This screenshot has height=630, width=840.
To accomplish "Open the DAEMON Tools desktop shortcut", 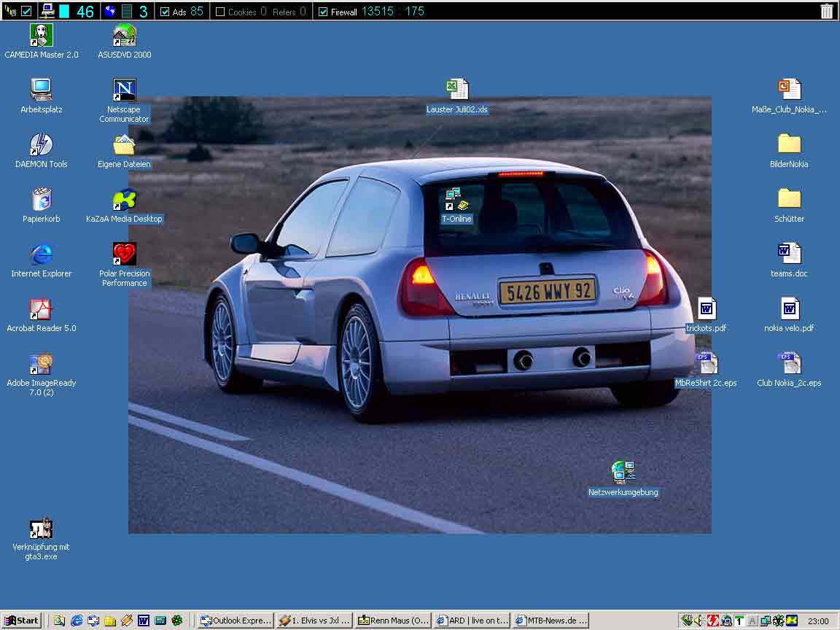I will [42, 145].
